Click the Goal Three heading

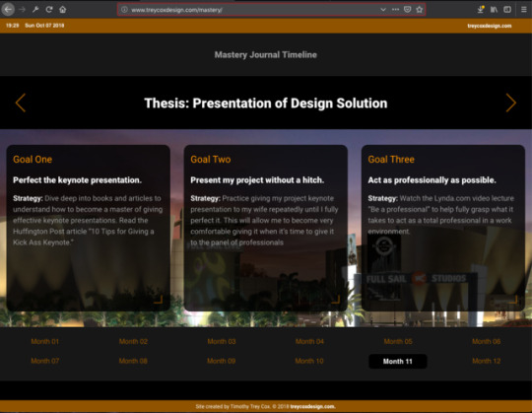[391, 159]
